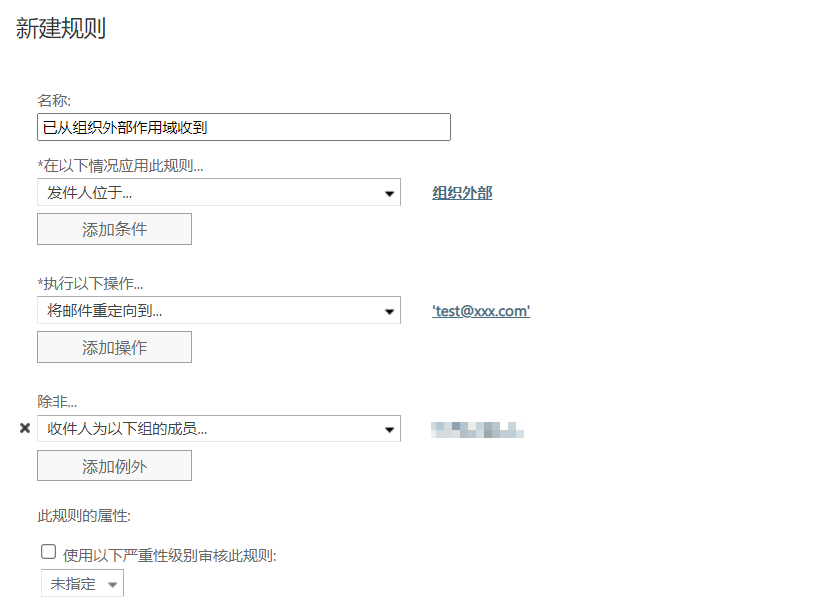Viewport: 821px width, 613px height.
Task: Click the 新建规则 page heading
Action: [x=61, y=29]
